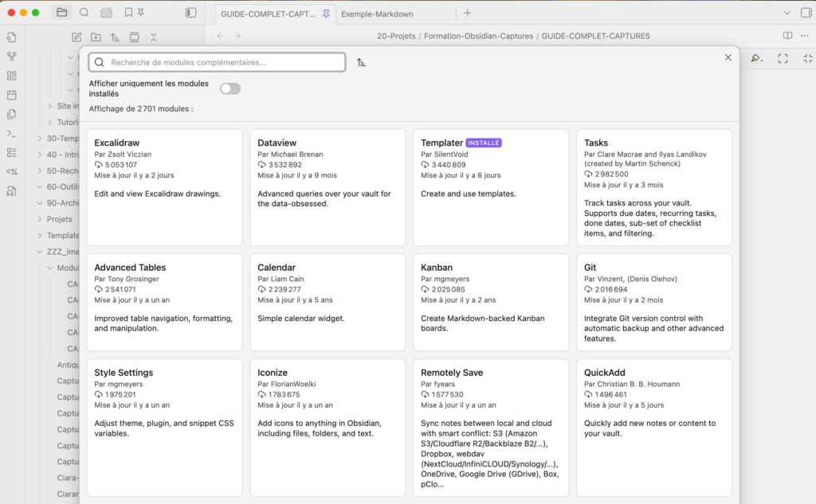Screen dimensions: 816x504
Task: Open the Dataview plugin card
Action: (x=328, y=187)
